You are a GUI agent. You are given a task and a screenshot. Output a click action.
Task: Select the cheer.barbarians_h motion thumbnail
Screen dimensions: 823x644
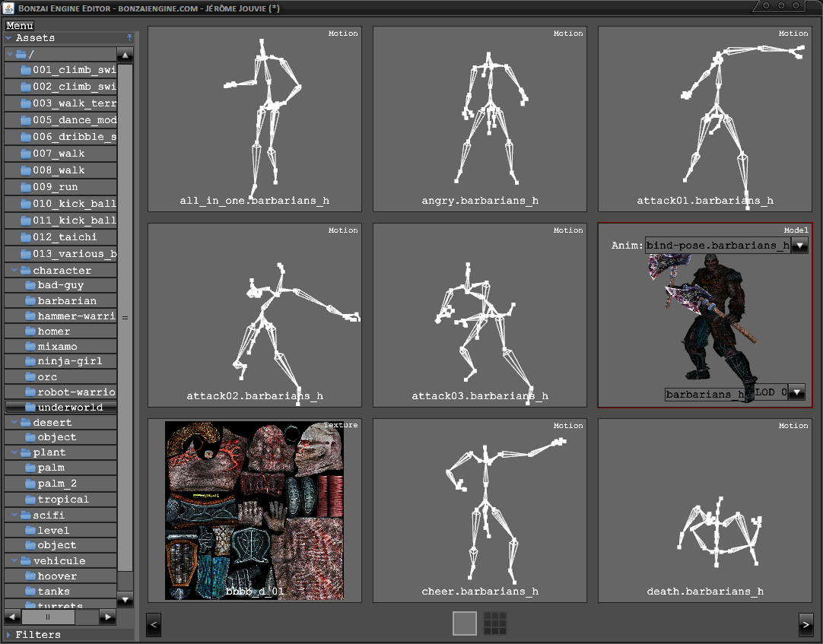click(x=480, y=510)
